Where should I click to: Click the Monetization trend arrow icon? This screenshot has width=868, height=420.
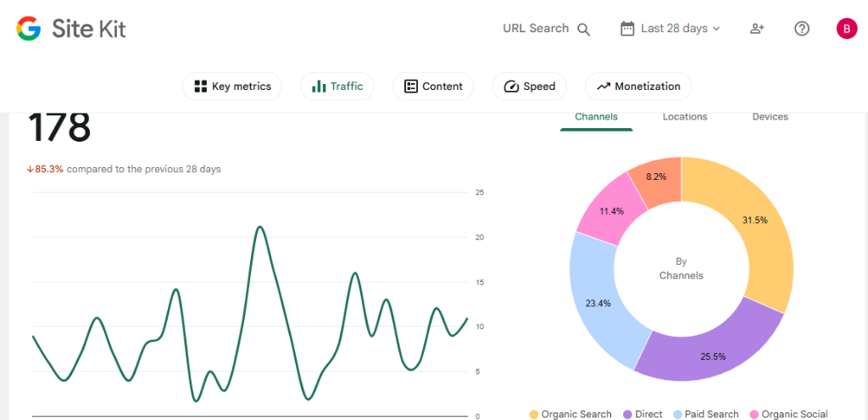click(603, 87)
